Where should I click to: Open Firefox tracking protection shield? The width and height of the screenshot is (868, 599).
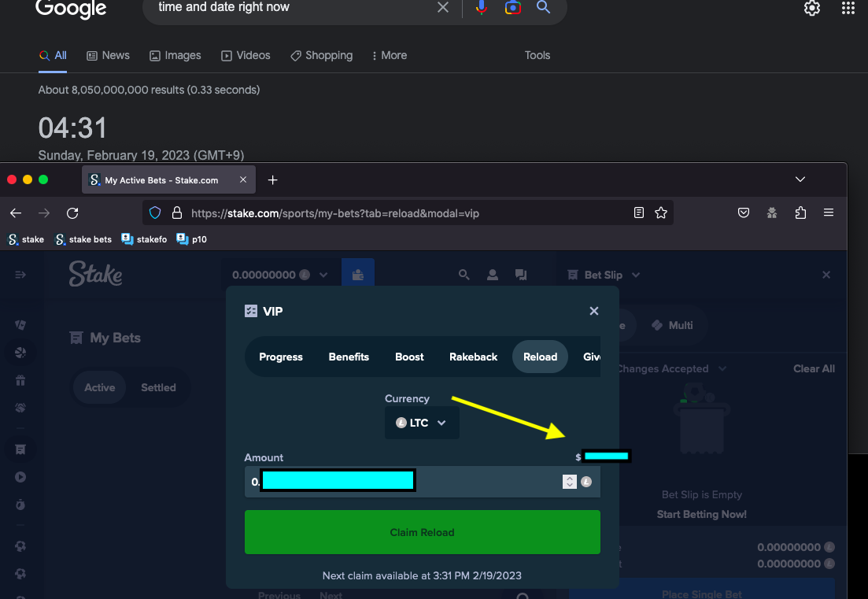click(x=155, y=213)
